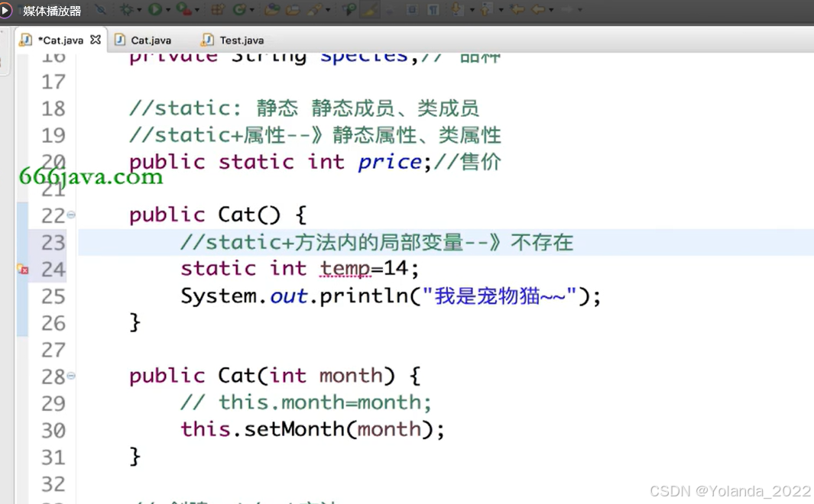Click the green Run button icon
This screenshot has height=504, width=814.
click(154, 9)
